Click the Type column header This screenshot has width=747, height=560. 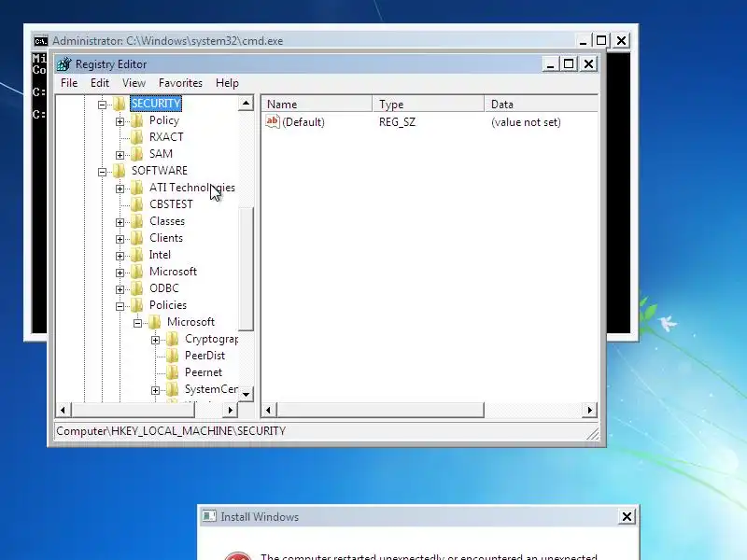(429, 105)
